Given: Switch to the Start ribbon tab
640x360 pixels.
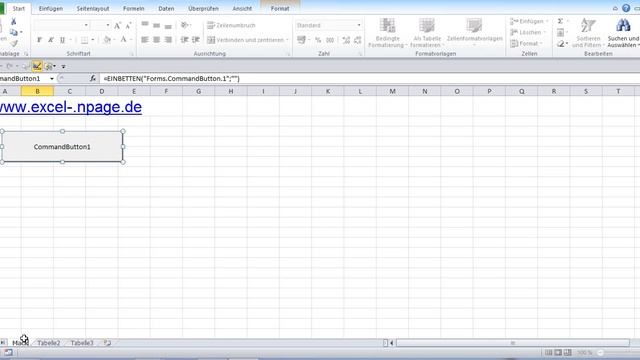Looking at the screenshot, I should tap(18, 8).
